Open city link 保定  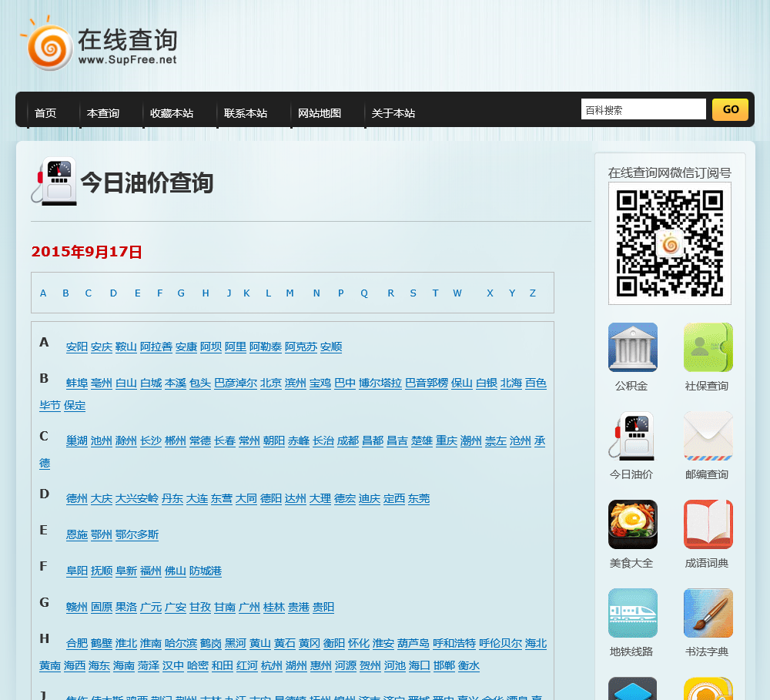75,406
